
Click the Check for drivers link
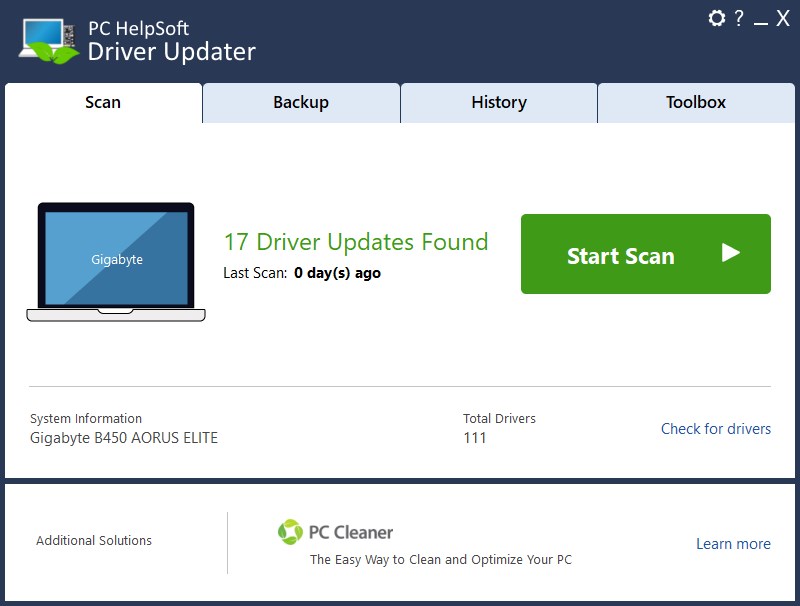coord(716,428)
